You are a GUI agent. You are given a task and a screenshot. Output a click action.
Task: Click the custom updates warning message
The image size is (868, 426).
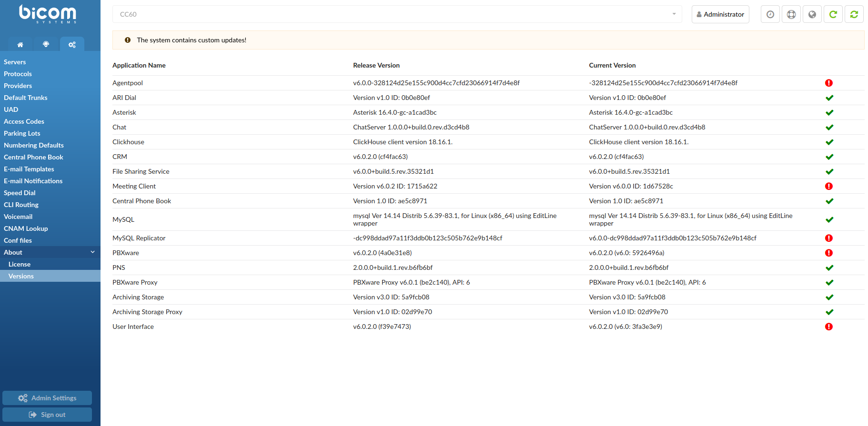coord(192,40)
